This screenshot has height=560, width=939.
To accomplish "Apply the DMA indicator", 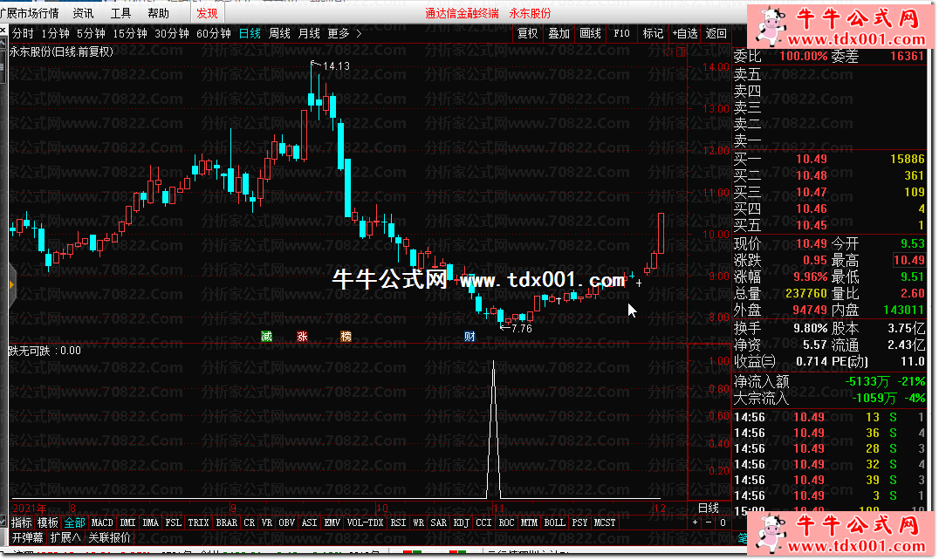I will point(151,522).
